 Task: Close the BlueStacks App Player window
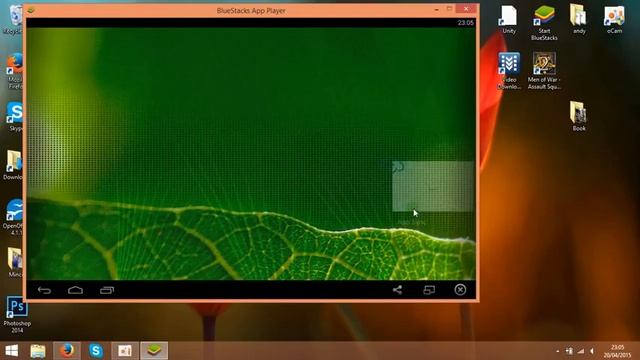(x=466, y=9)
